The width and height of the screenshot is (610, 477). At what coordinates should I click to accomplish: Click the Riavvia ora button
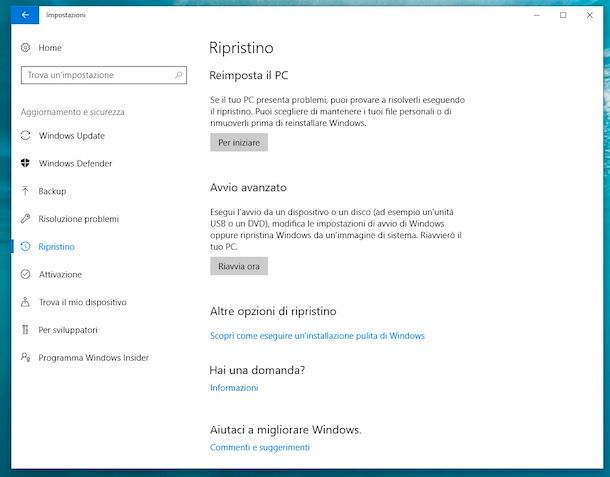click(239, 266)
